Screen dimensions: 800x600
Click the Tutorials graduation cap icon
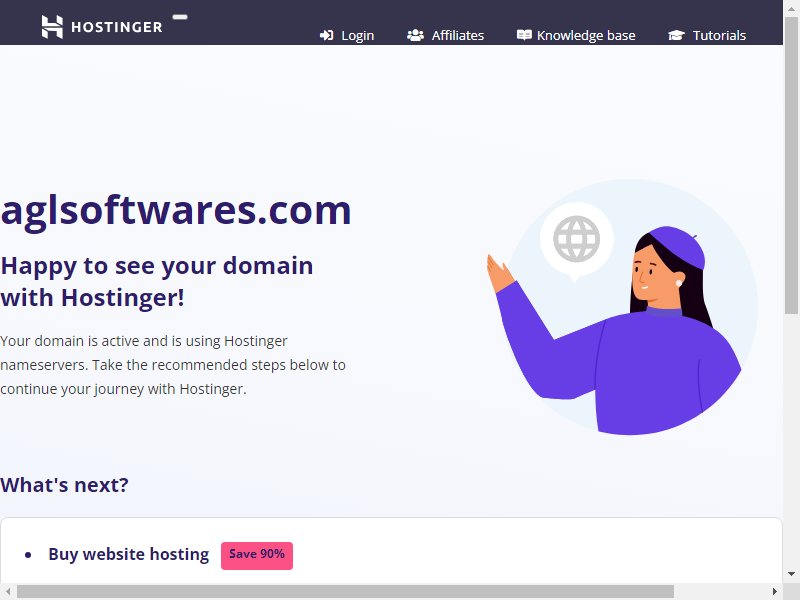click(x=677, y=35)
